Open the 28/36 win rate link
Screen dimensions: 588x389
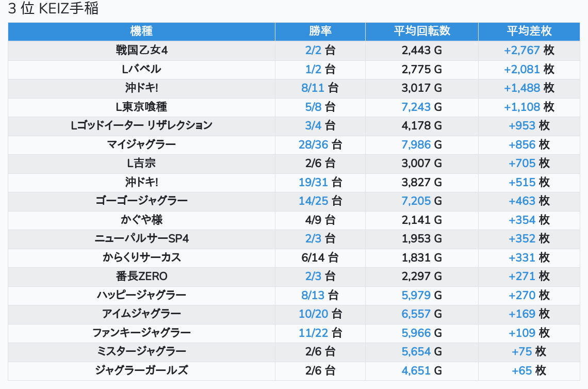pyautogui.click(x=313, y=144)
